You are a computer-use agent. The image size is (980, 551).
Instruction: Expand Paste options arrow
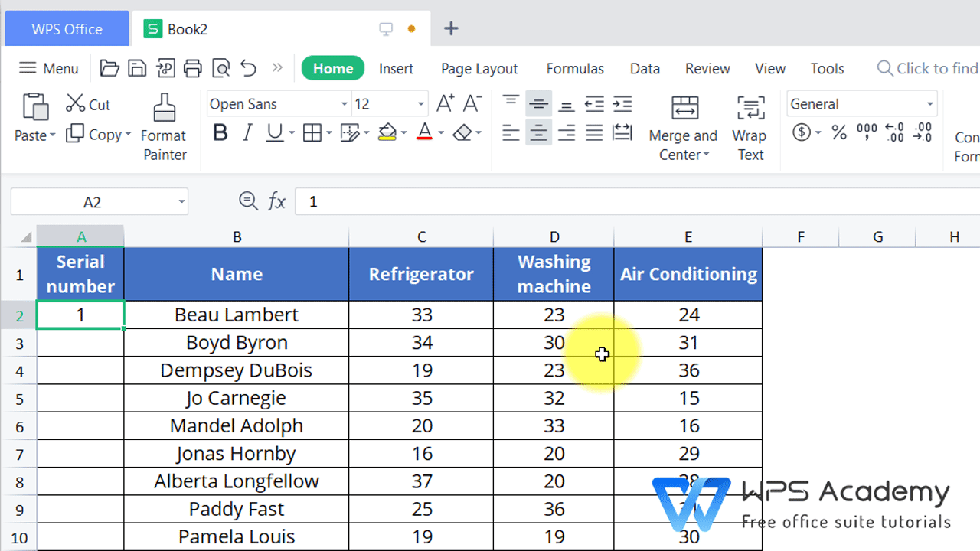click(53, 135)
